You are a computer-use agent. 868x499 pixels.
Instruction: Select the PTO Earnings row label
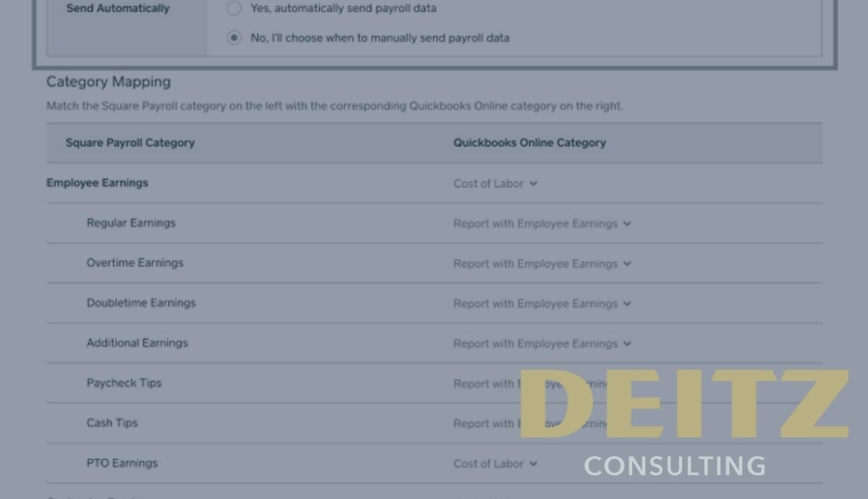coord(122,464)
